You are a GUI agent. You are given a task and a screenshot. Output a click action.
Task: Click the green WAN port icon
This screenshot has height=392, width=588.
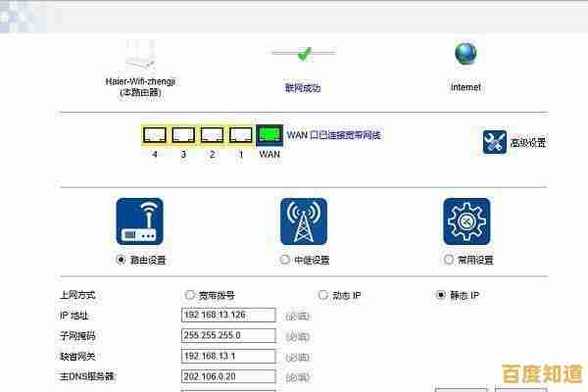point(269,135)
